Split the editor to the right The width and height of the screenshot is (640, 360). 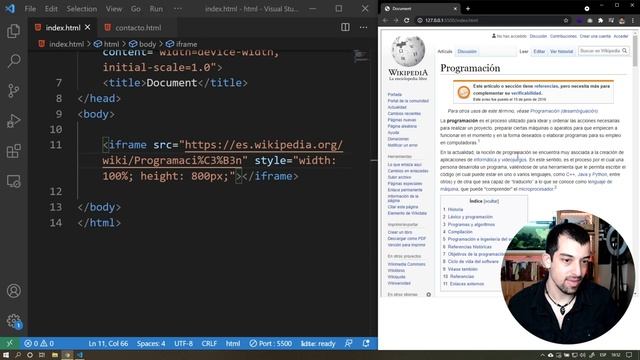345,27
